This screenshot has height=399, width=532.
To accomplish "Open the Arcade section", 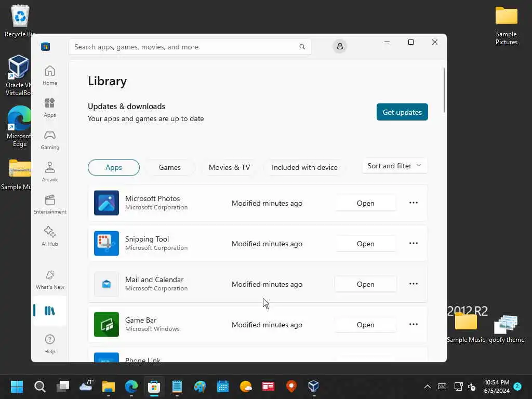I will coord(50,171).
